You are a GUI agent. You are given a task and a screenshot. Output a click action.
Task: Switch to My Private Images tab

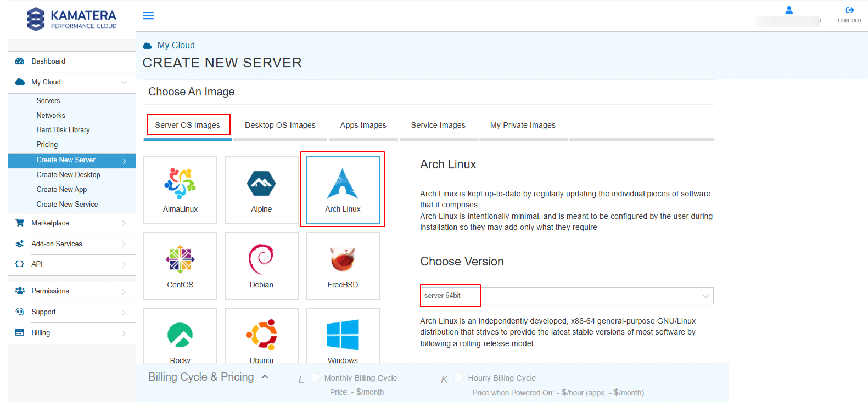[x=523, y=125]
